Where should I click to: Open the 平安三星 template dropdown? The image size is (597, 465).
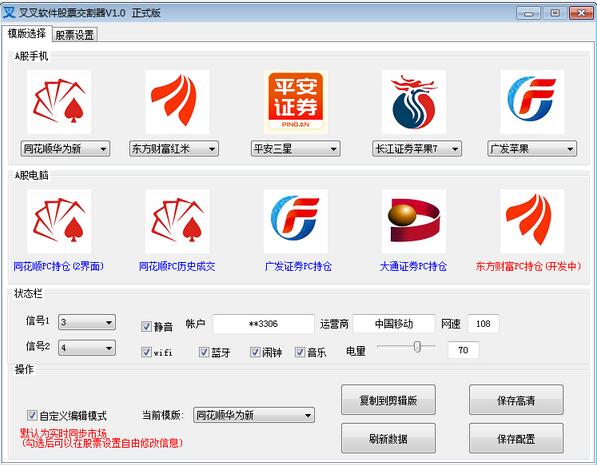tap(295, 149)
